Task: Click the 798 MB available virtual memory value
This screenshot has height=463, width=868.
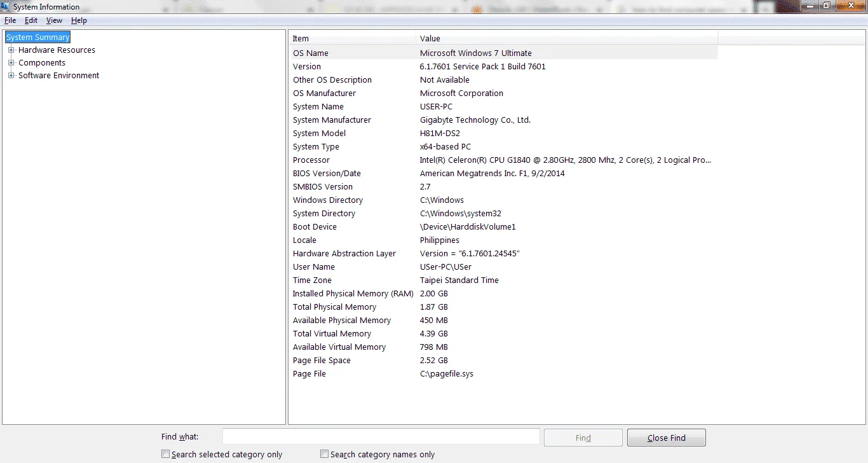Action: pyautogui.click(x=434, y=347)
